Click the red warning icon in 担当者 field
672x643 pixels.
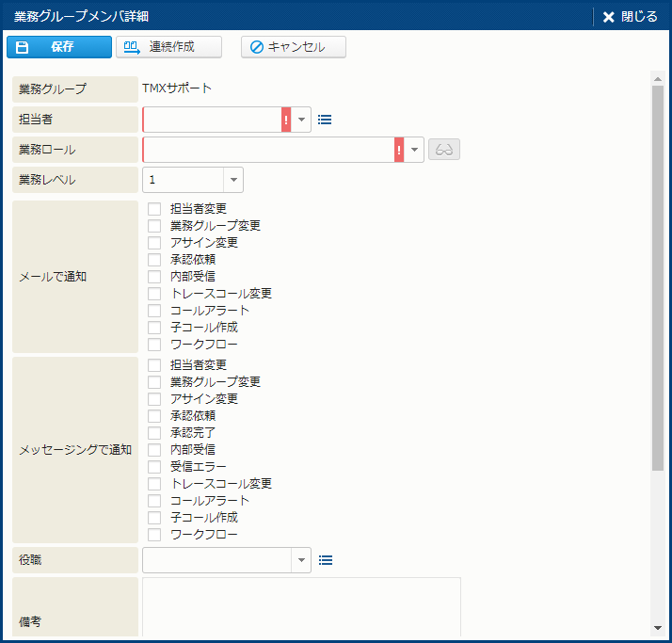point(286,120)
